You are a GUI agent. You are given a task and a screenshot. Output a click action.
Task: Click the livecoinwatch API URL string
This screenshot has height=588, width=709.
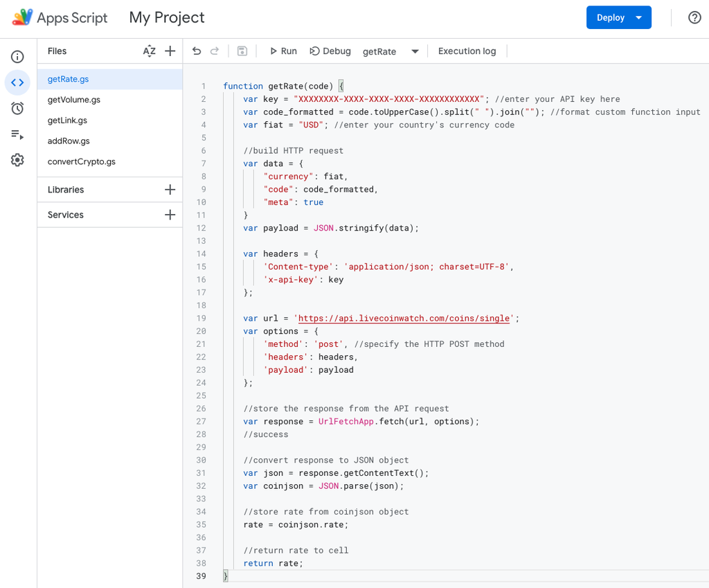(x=406, y=319)
